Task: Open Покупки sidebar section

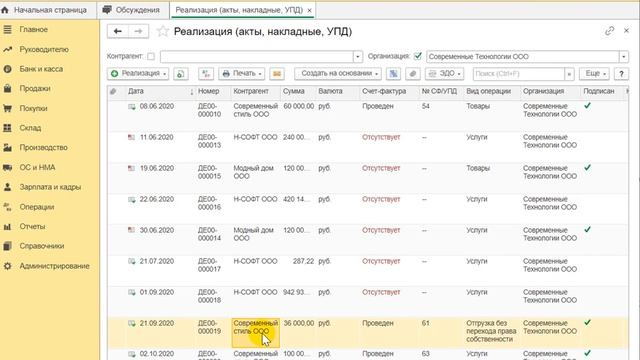Action: coord(33,108)
